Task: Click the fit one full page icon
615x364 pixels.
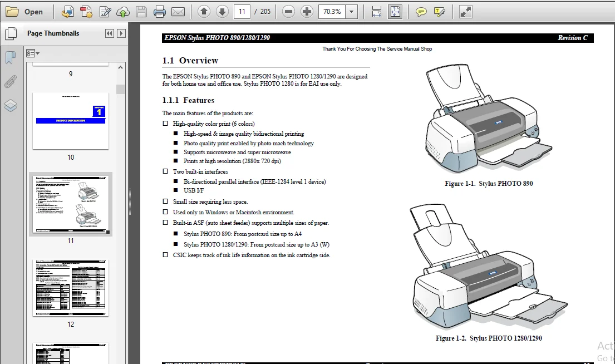Action: click(395, 12)
